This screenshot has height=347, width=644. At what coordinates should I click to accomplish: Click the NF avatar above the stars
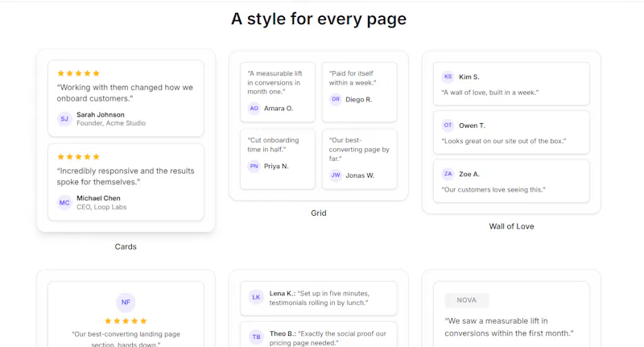pos(126,302)
